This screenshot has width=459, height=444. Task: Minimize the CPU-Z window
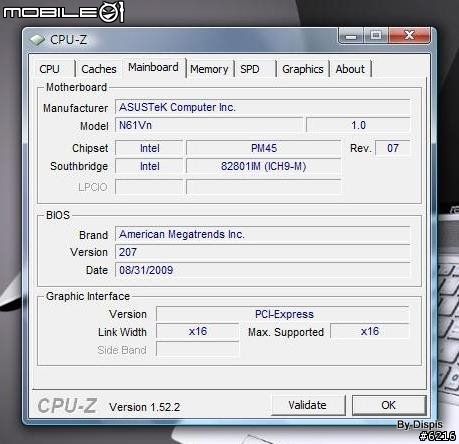tap(351, 35)
